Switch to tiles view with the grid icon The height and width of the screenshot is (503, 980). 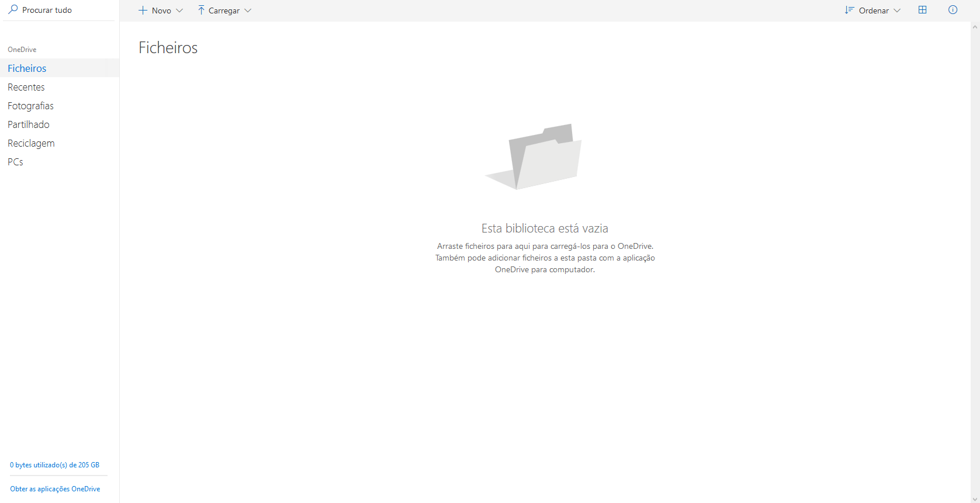click(x=923, y=10)
